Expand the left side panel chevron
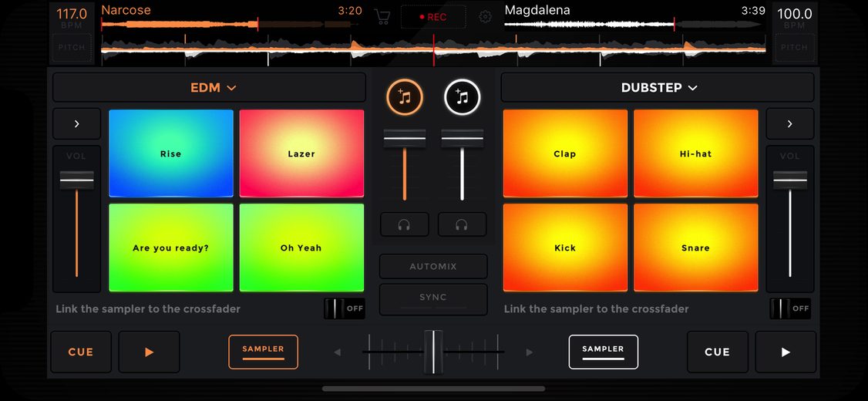 (x=76, y=123)
